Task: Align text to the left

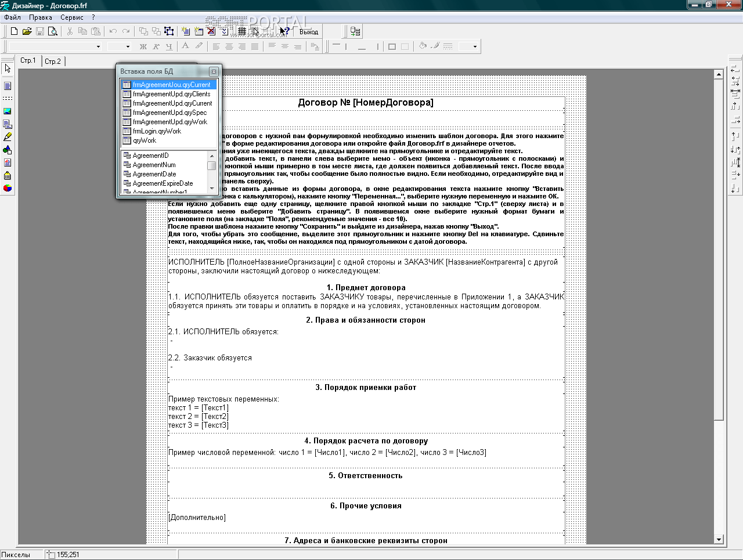Action: tap(216, 46)
